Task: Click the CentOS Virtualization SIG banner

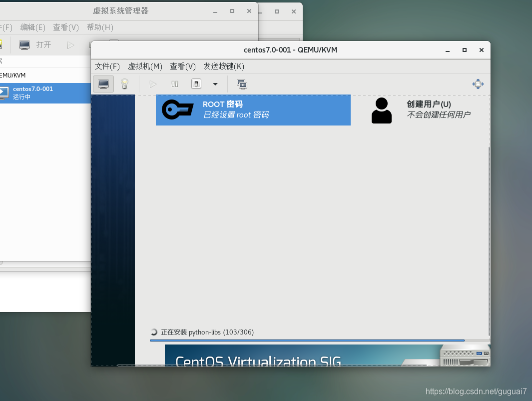Action: point(327,355)
